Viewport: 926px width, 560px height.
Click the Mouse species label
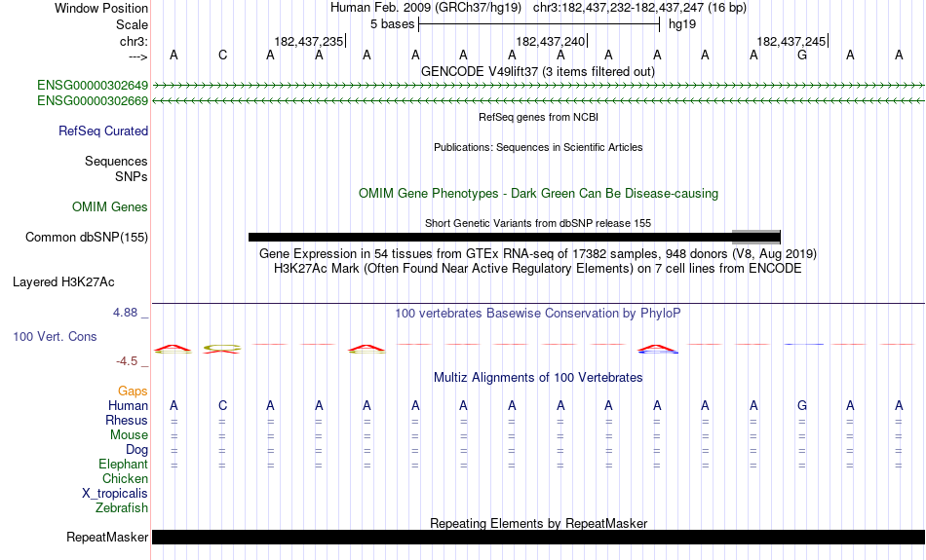[129, 435]
